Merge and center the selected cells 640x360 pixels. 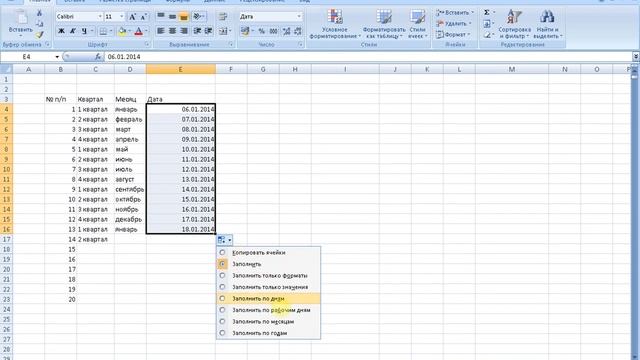(x=223, y=31)
